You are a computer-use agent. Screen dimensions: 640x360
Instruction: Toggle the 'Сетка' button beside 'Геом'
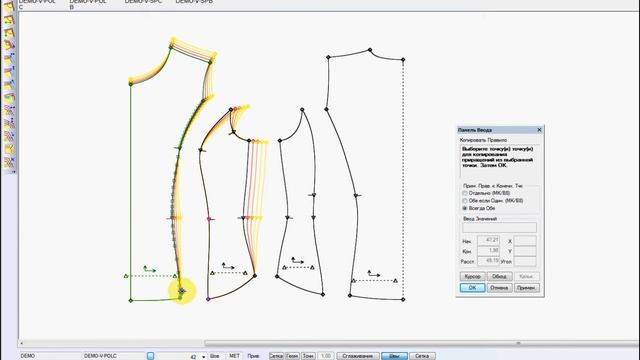pyautogui.click(x=276, y=356)
